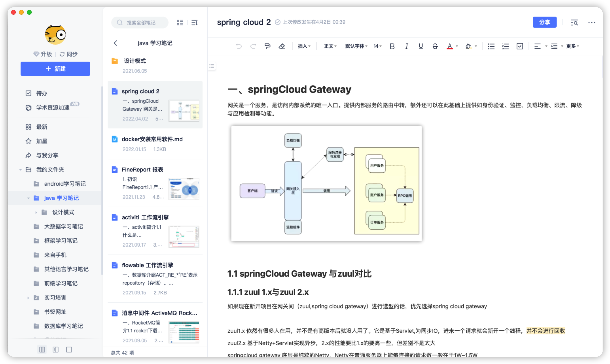This screenshot has width=610, height=364.
Task: Click the eraser clear-format icon
Action: click(x=282, y=46)
